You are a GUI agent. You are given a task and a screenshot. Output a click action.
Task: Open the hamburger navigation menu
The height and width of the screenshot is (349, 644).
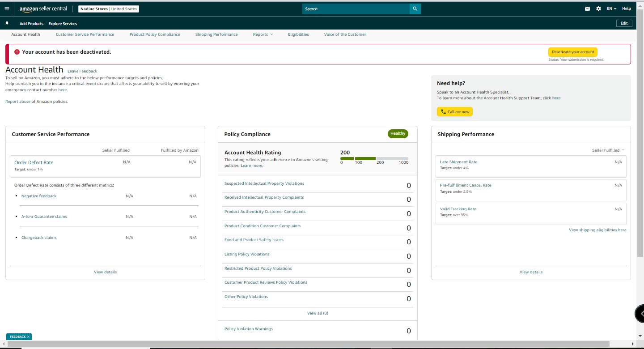point(7,9)
